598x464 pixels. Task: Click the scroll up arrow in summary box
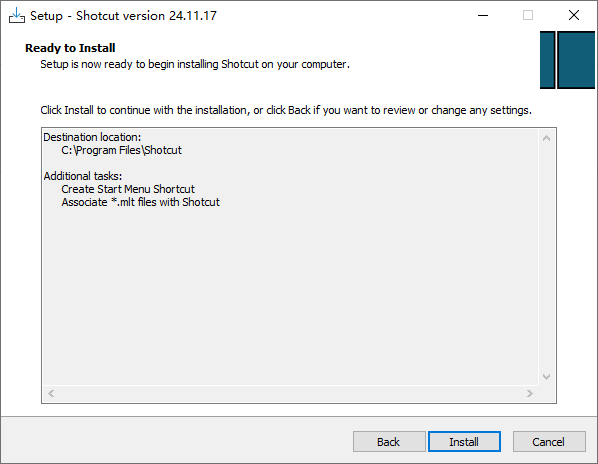(546, 138)
